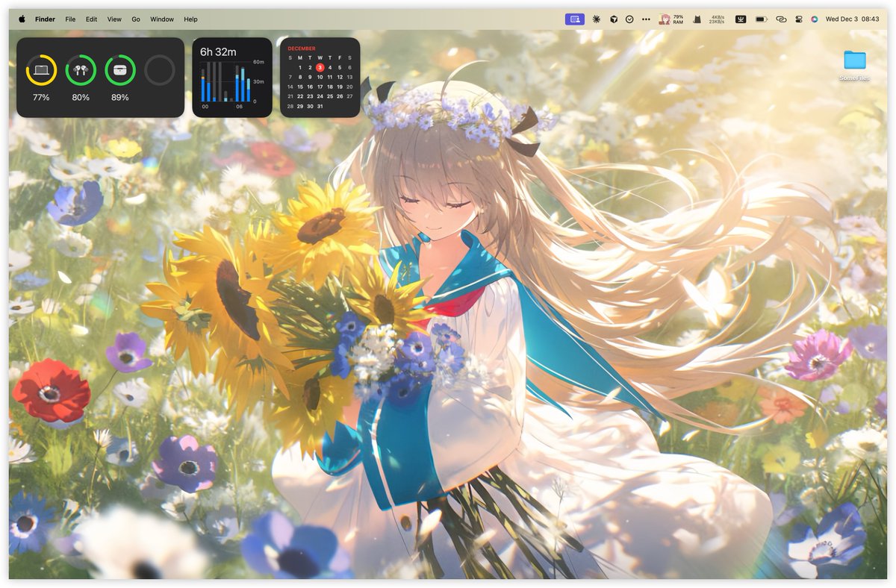
Task: Open the starburst menu bar icon
Action: click(x=596, y=19)
